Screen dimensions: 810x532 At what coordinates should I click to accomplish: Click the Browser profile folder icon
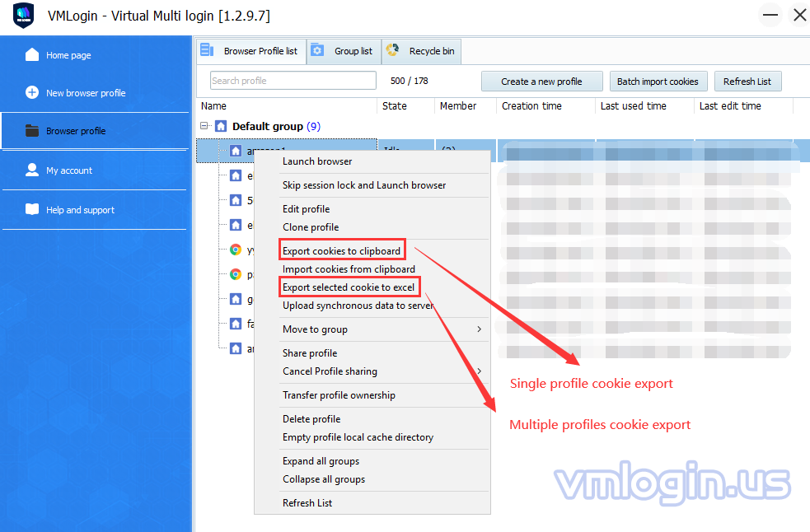[32, 131]
